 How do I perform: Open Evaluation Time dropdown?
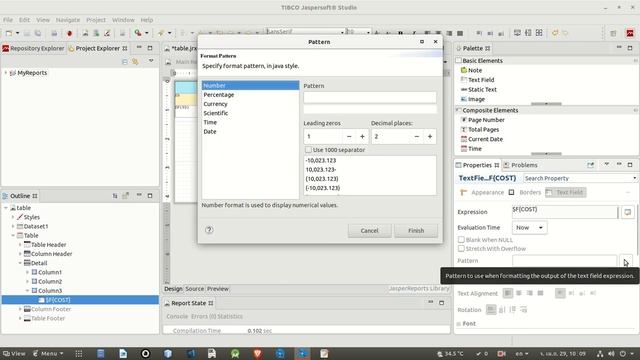tap(529, 228)
